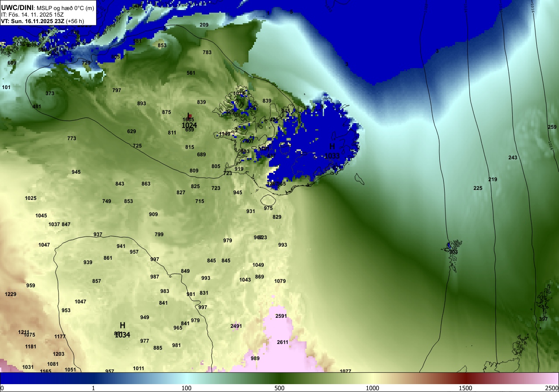Screen dimensions: 559x392
Task: Click the 799 height value
Action: 159,234
